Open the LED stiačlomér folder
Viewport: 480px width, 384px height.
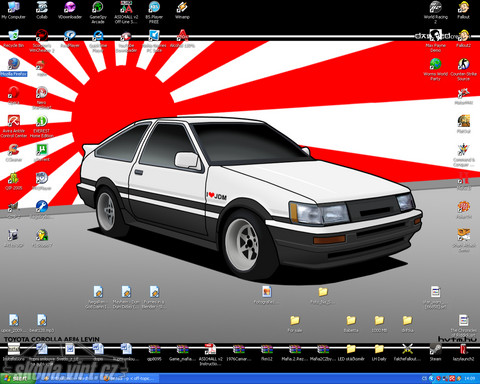351,352
